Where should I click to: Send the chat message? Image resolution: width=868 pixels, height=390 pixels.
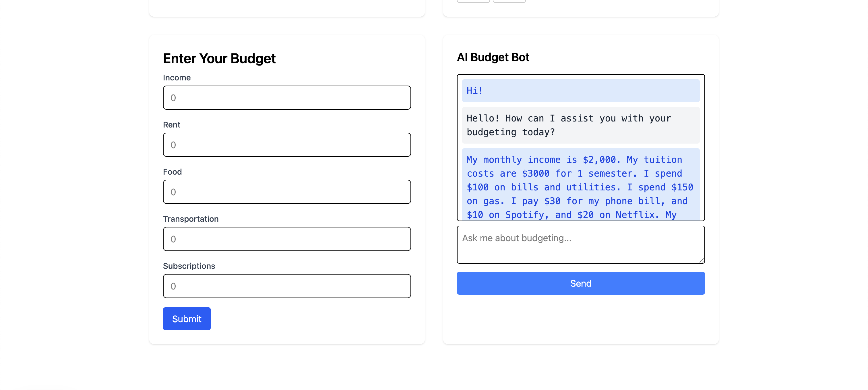[x=580, y=283]
